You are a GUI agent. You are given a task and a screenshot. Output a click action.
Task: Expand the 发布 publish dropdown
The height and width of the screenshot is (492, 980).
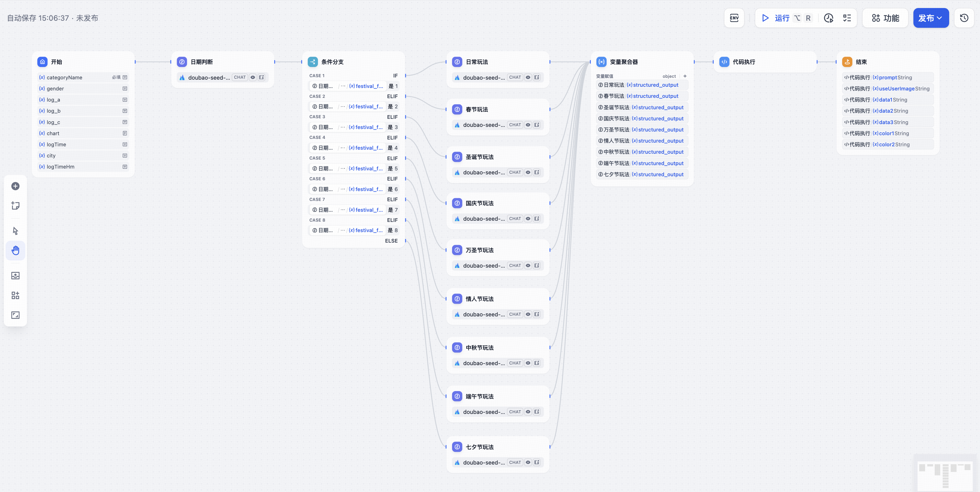(931, 18)
